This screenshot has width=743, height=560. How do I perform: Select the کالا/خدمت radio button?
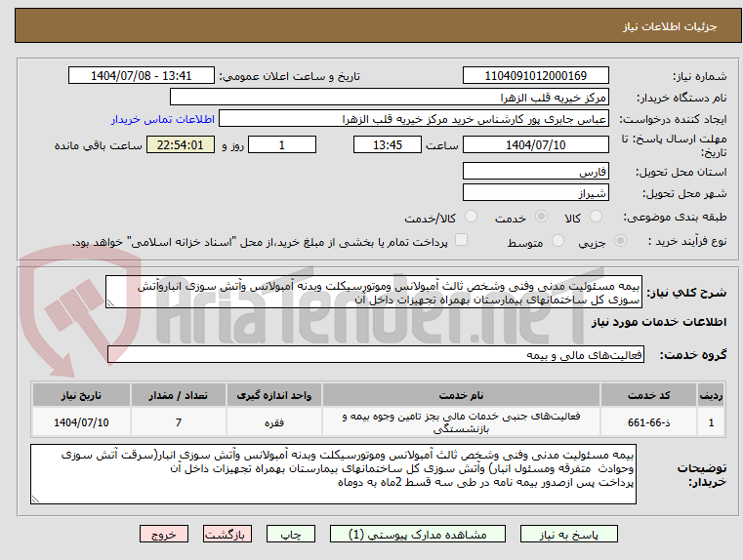tap(471, 217)
